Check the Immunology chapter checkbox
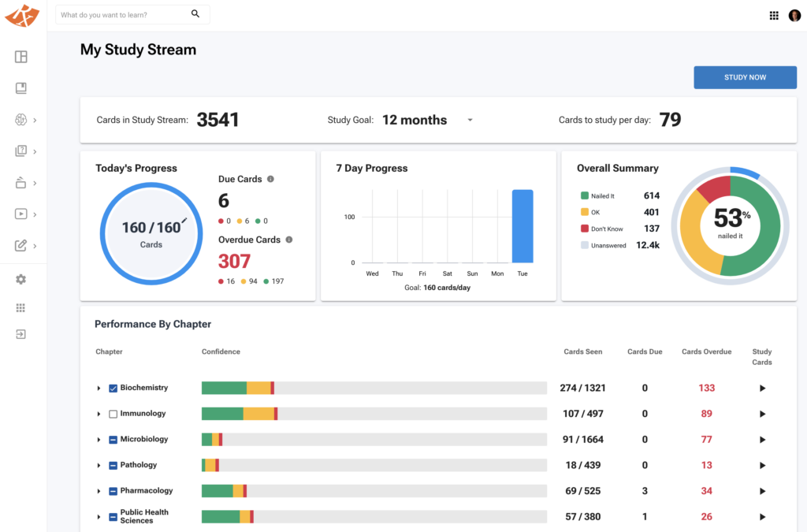This screenshot has width=807, height=532. [113, 414]
